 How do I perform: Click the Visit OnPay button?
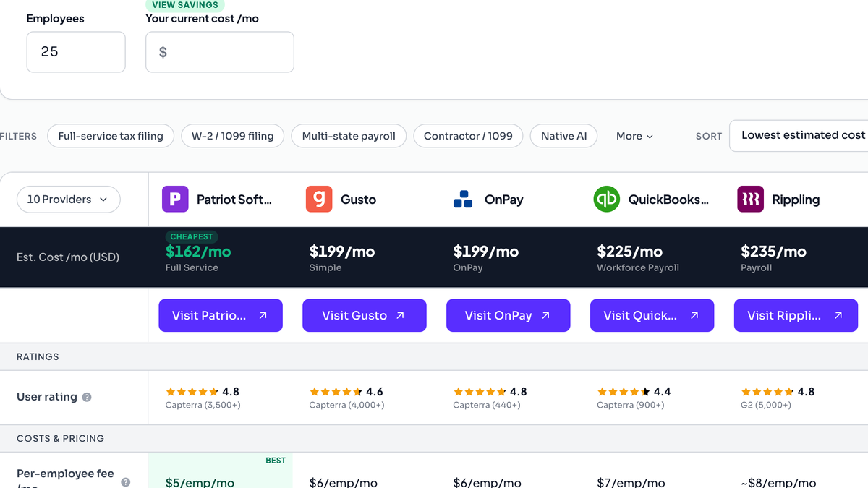509,315
